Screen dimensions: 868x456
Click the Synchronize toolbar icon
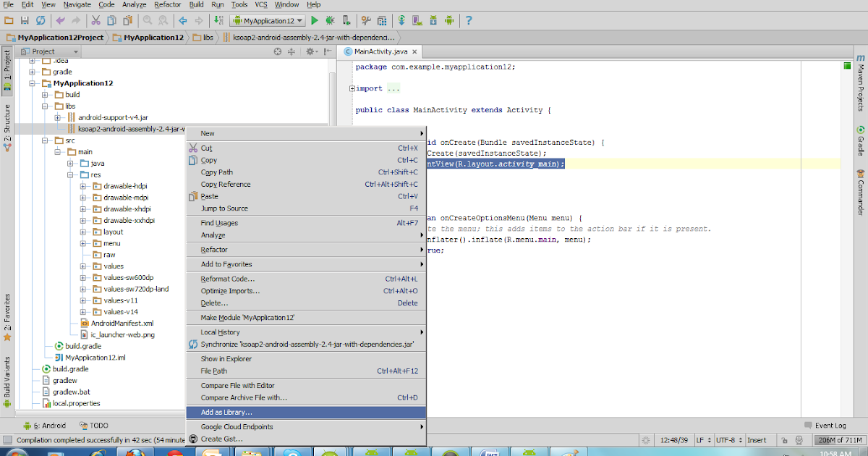(40, 21)
